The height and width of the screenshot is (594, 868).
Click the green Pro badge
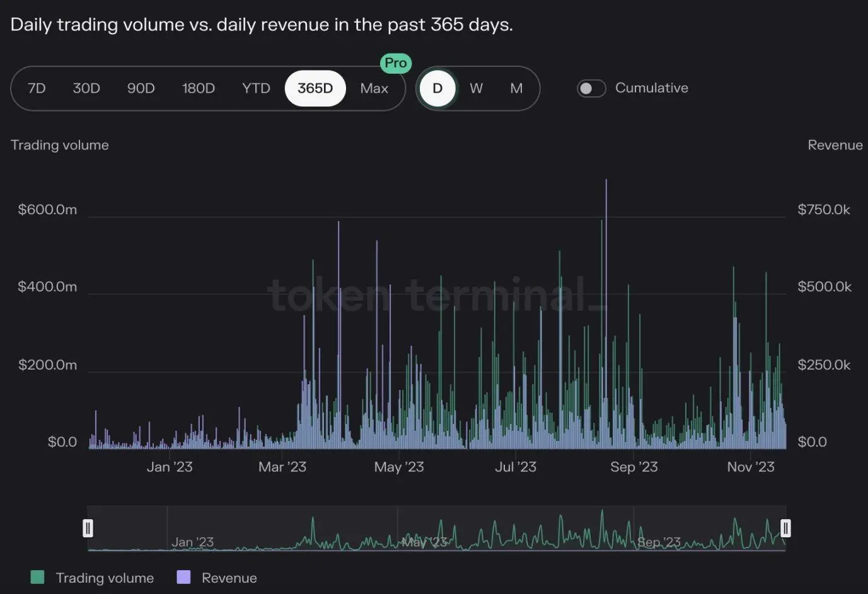[x=395, y=63]
